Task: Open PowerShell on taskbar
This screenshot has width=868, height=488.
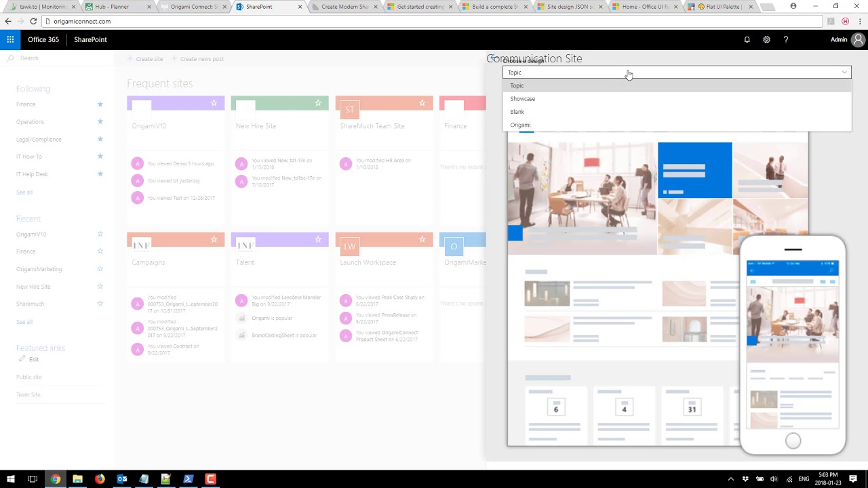Action: click(189, 479)
